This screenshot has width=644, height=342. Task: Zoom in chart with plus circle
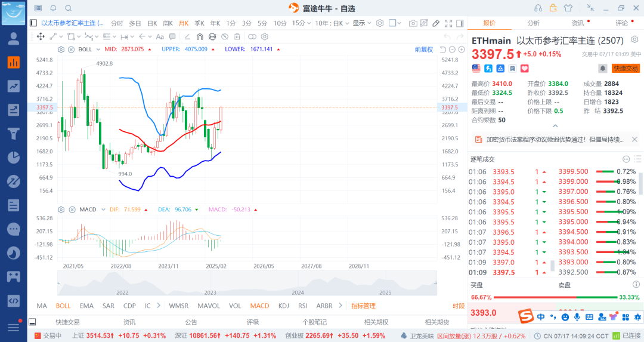[x=462, y=50]
